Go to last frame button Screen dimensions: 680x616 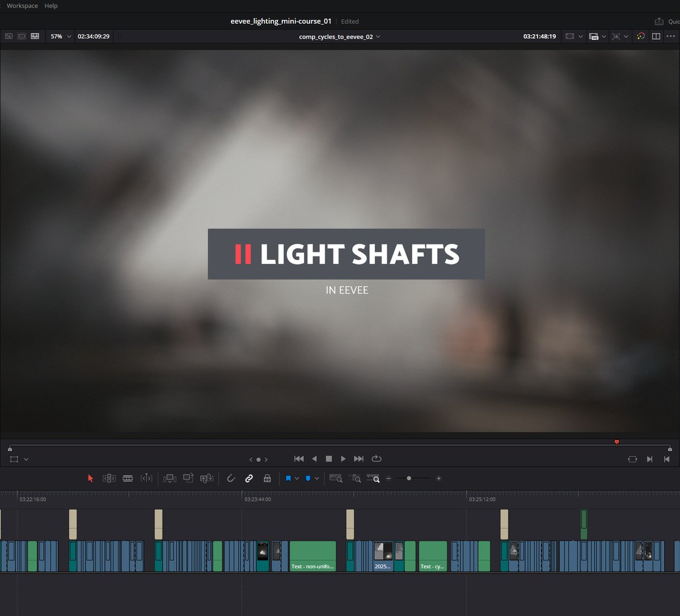pyautogui.click(x=358, y=458)
